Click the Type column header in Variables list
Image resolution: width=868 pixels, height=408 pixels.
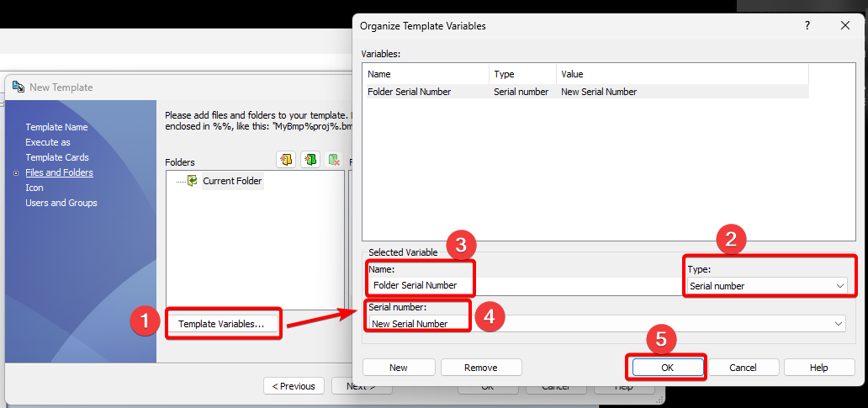(x=522, y=74)
